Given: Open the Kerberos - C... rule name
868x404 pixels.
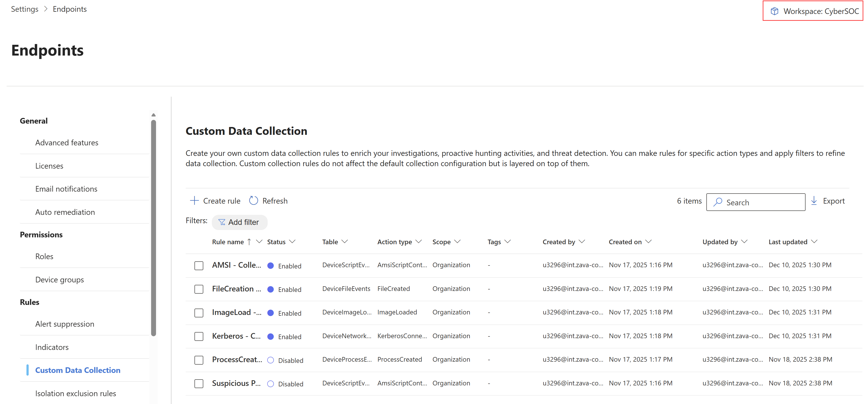Looking at the screenshot, I should pyautogui.click(x=236, y=336).
